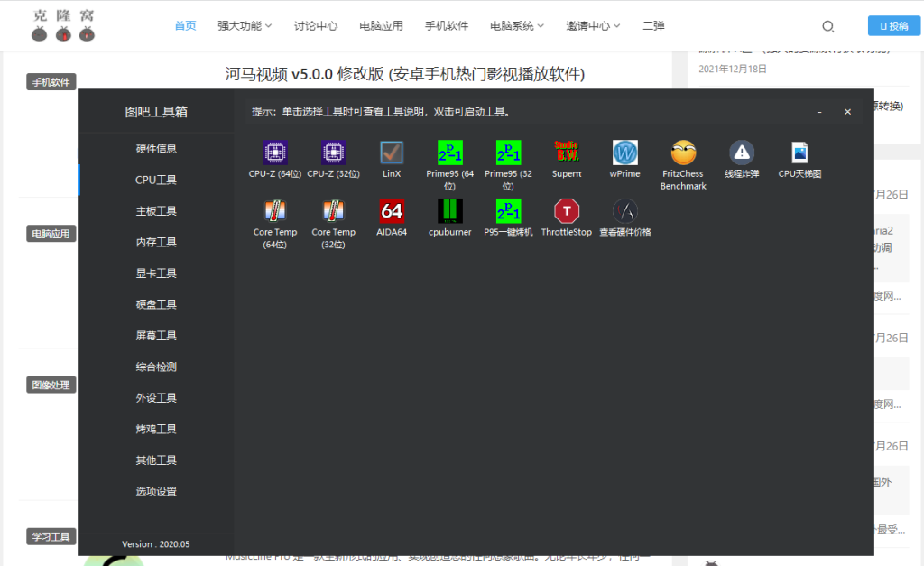924x566 pixels.
Task: Select the FritzChess Benchmark icon
Action: point(683,153)
